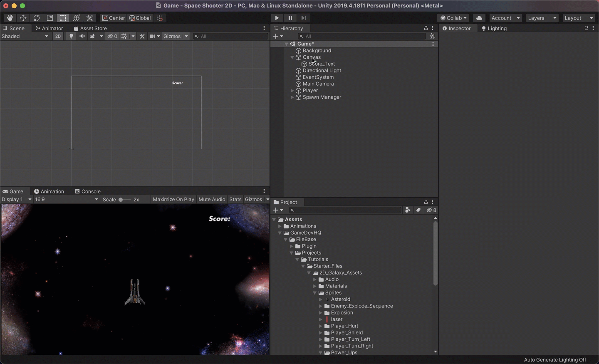Select the Rect Transform tool
599x364 pixels.
click(63, 18)
